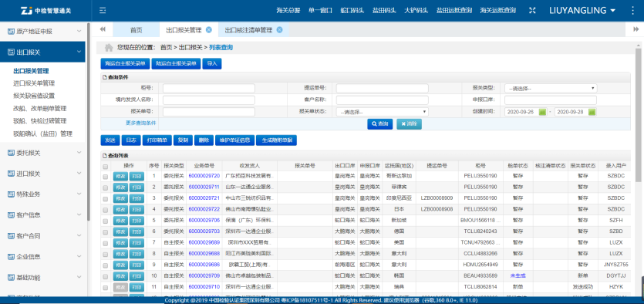644x304 pixels.
Task: Open 盐田运抵查询 in top menu
Action: 454,11
